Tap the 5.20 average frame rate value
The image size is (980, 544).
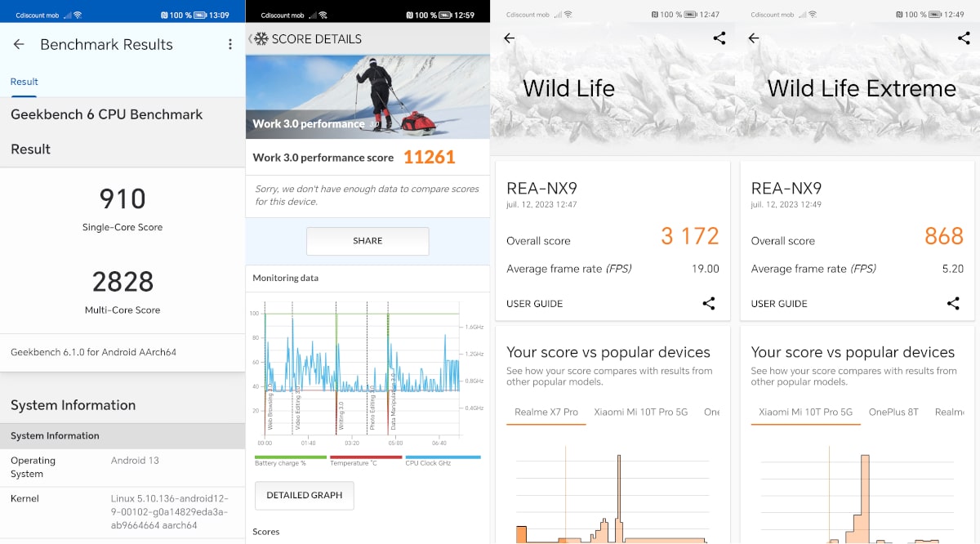pos(953,269)
